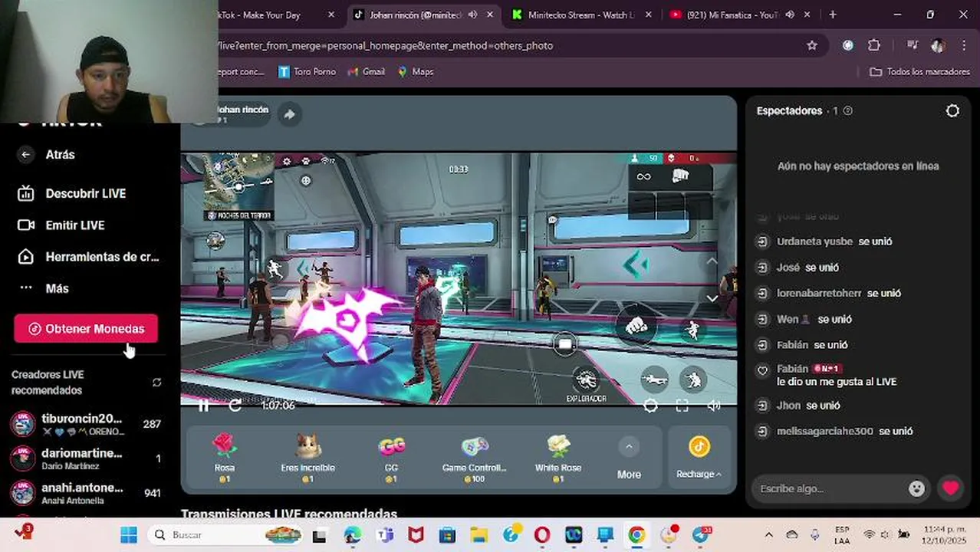Open dariomartine recommended LIVE creator
980x552 pixels.
pyautogui.click(x=86, y=458)
